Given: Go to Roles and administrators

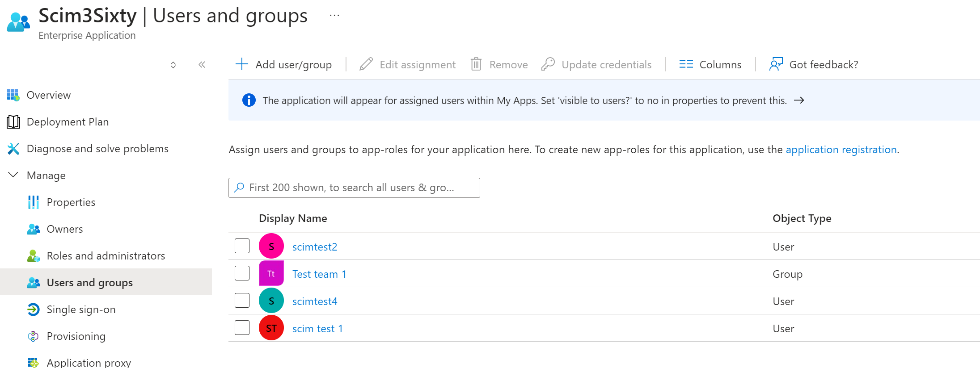Looking at the screenshot, I should pos(106,256).
